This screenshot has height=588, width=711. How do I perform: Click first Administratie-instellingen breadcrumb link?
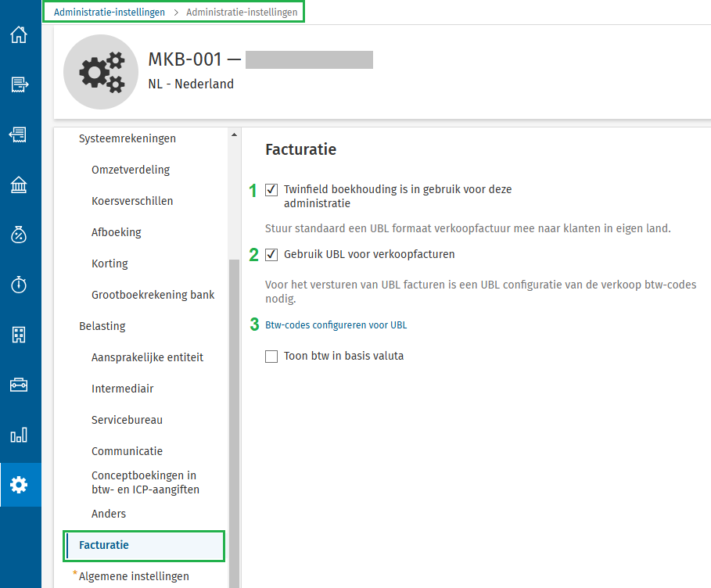[x=110, y=13]
